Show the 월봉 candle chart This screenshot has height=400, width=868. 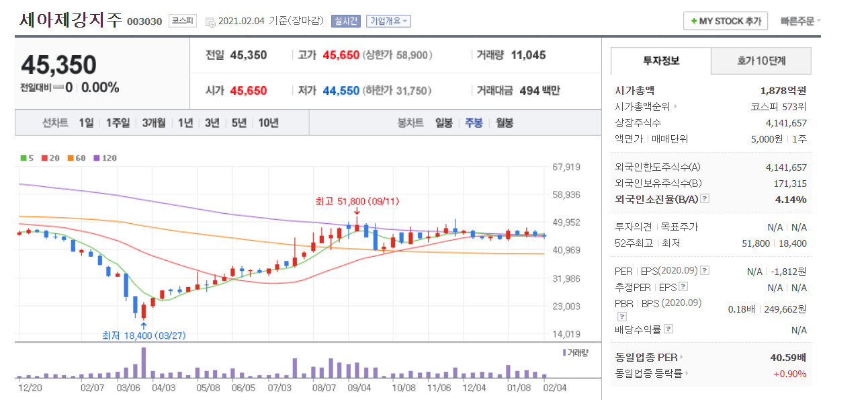(505, 123)
